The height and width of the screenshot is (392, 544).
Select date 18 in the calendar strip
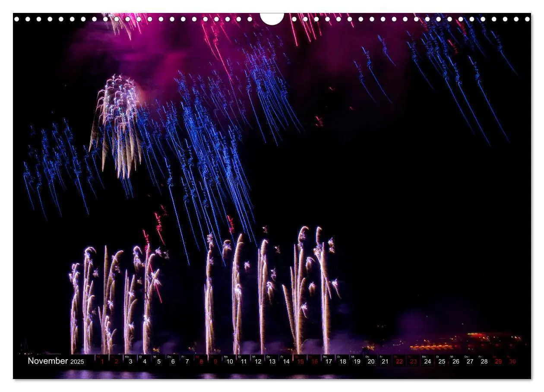click(343, 361)
